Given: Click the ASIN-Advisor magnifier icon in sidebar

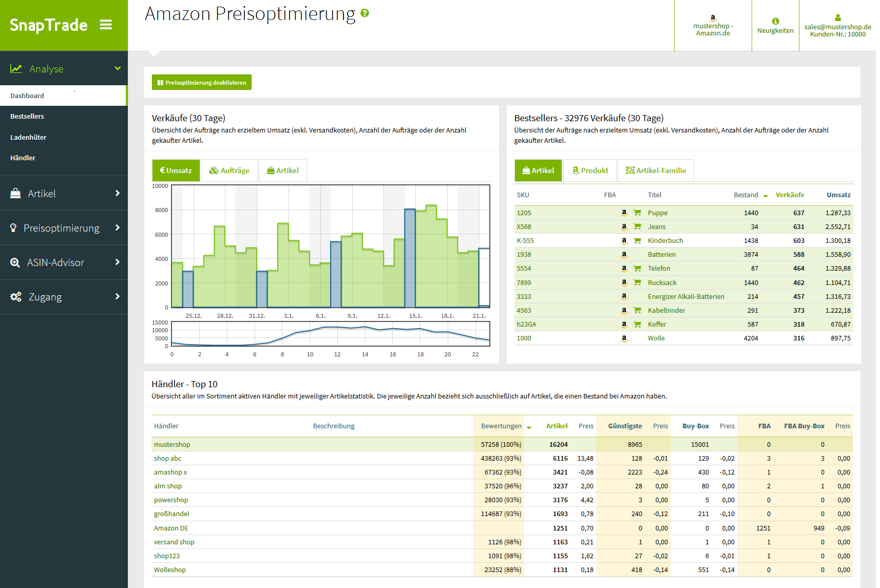Looking at the screenshot, I should coord(15,262).
